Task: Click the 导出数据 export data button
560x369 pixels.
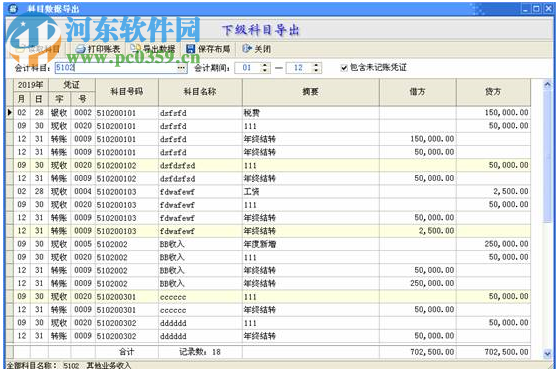Action: click(x=153, y=49)
